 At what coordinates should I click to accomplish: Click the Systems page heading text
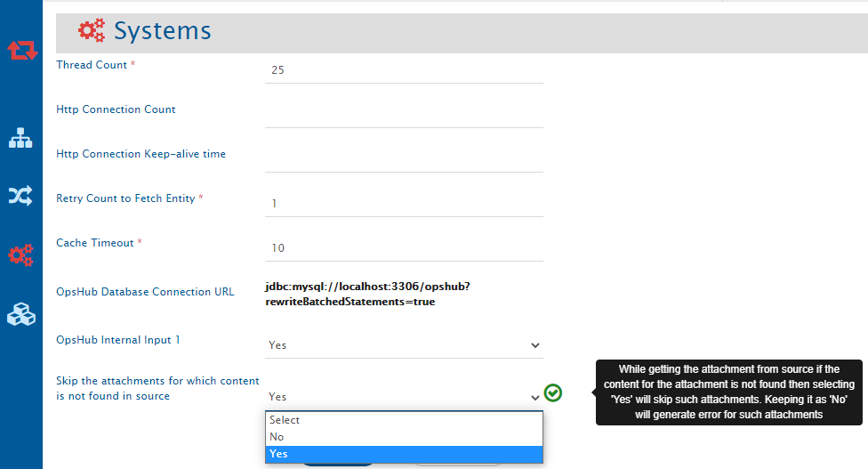[x=162, y=31]
